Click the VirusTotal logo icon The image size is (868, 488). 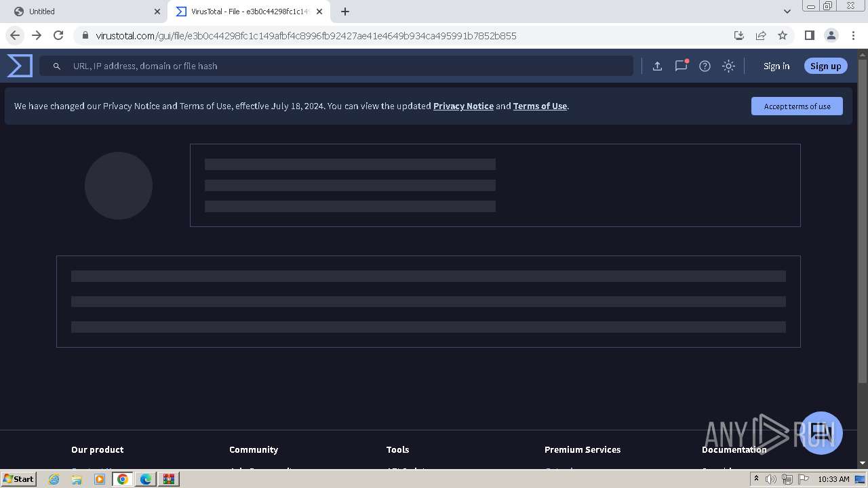coord(20,66)
